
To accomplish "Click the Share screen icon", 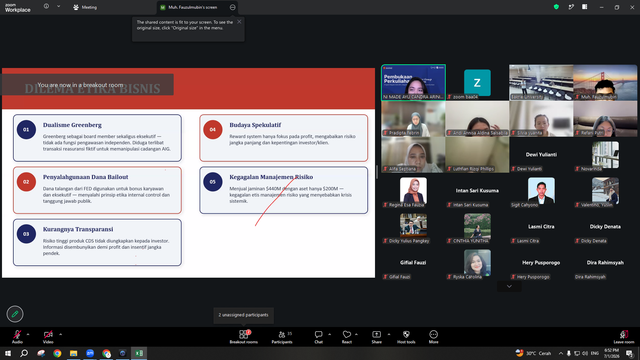I will point(376,334).
